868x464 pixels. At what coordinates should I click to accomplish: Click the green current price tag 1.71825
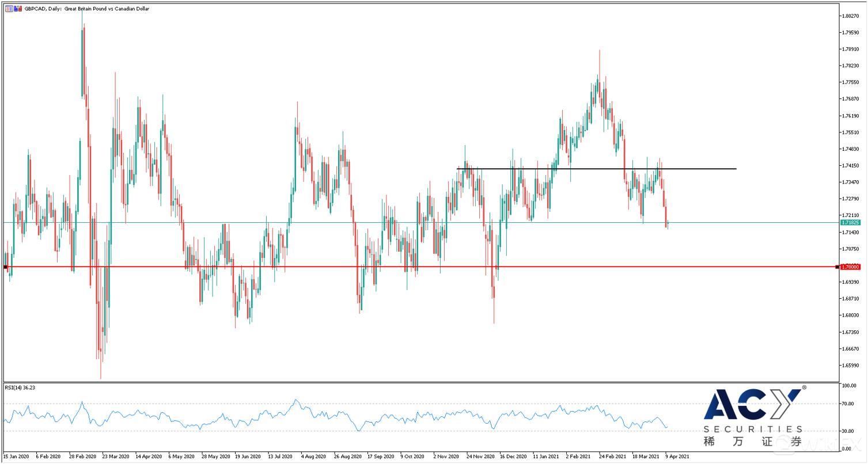pos(850,222)
